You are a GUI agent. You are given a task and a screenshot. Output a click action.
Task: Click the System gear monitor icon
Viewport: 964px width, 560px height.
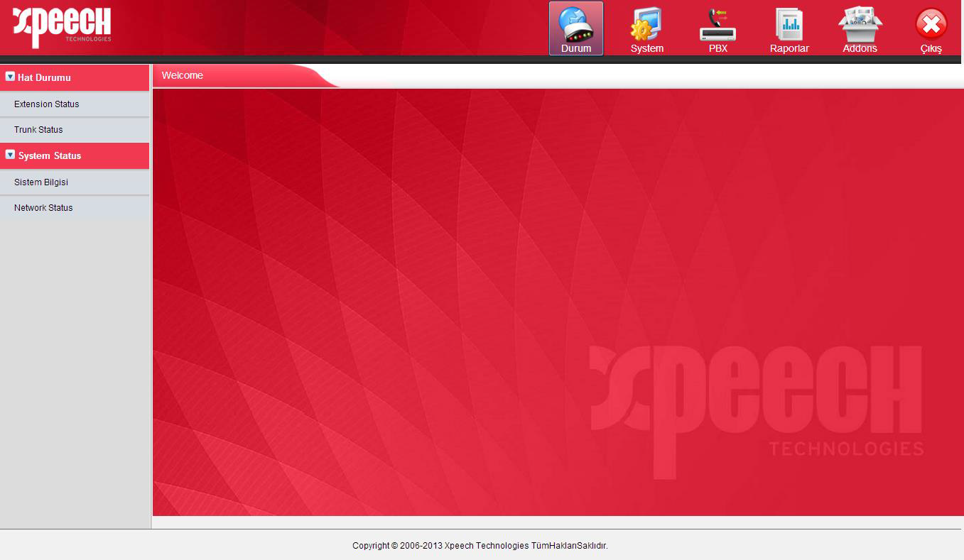[x=646, y=23]
